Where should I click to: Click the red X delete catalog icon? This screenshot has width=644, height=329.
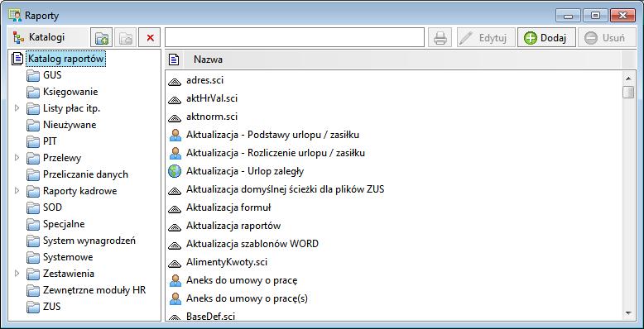click(x=150, y=38)
